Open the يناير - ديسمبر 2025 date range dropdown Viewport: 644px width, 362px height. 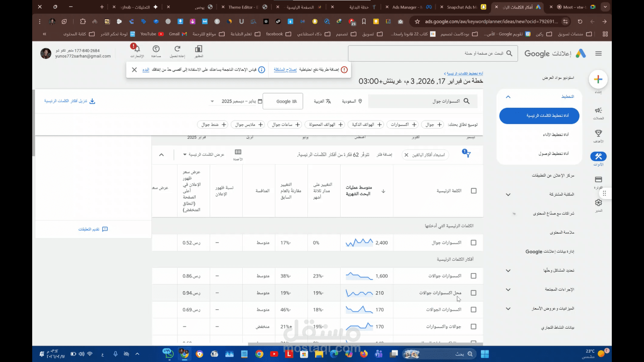click(236, 101)
